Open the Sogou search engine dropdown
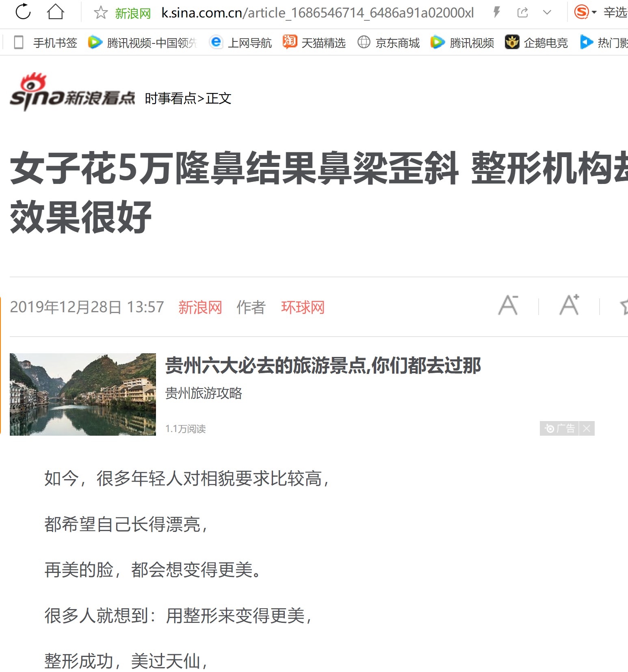628x672 pixels. point(585,12)
